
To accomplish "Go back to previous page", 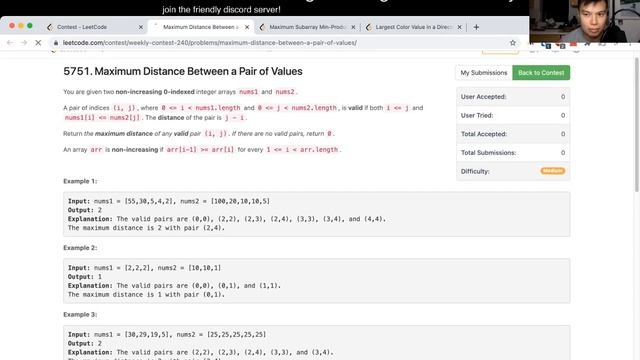I will (10, 42).
